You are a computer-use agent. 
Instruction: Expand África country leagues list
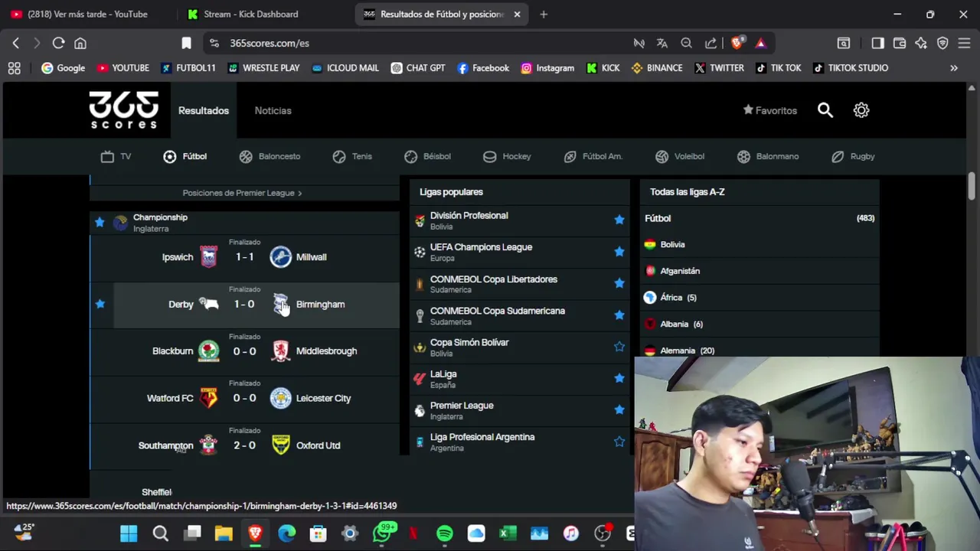[x=759, y=298]
